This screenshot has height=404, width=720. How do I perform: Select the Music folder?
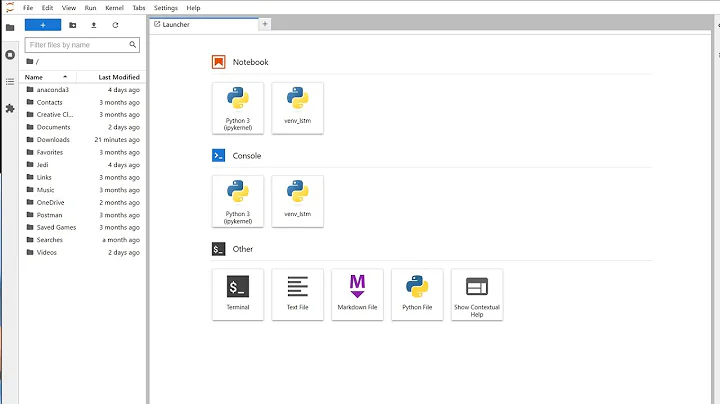[83, 190]
